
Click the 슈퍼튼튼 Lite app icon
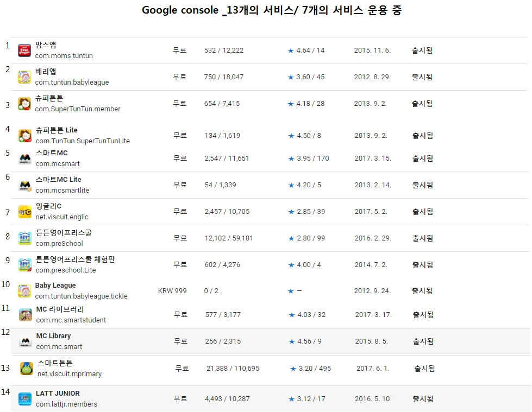coord(25,136)
